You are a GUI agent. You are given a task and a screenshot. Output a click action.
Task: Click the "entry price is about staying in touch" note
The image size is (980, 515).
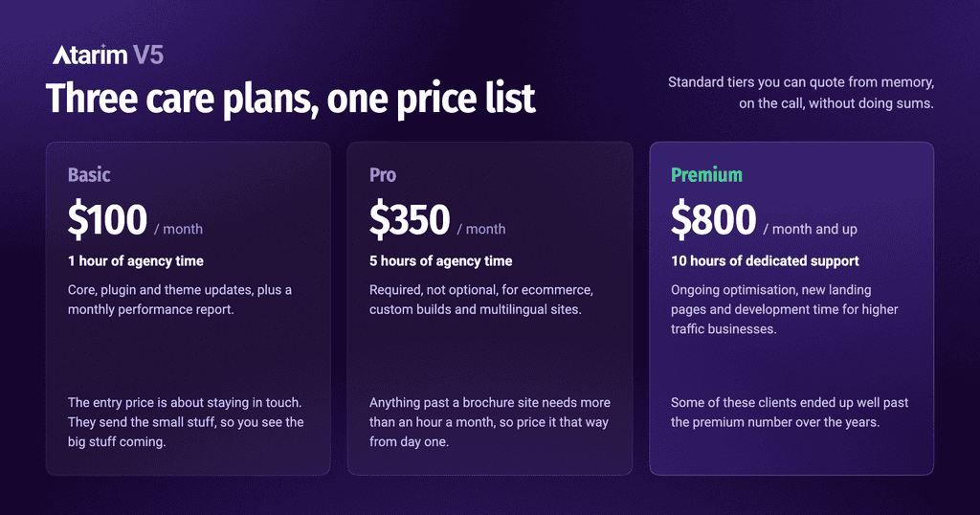186,422
